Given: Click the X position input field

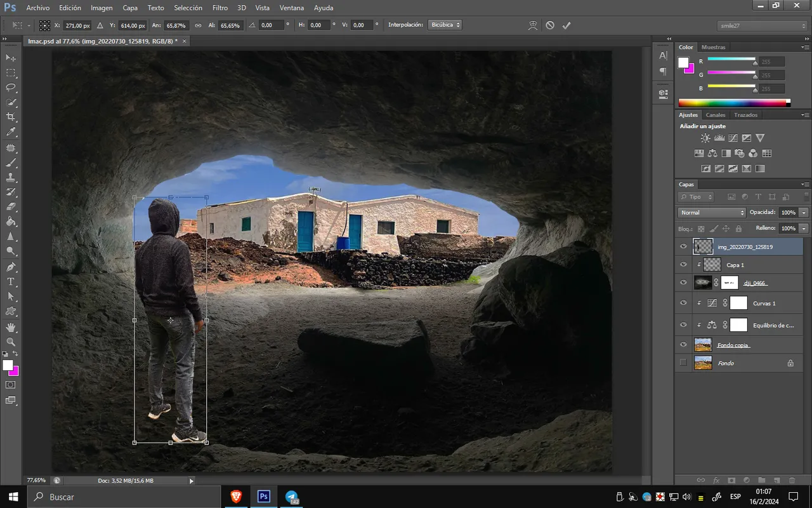Looking at the screenshot, I should point(77,25).
